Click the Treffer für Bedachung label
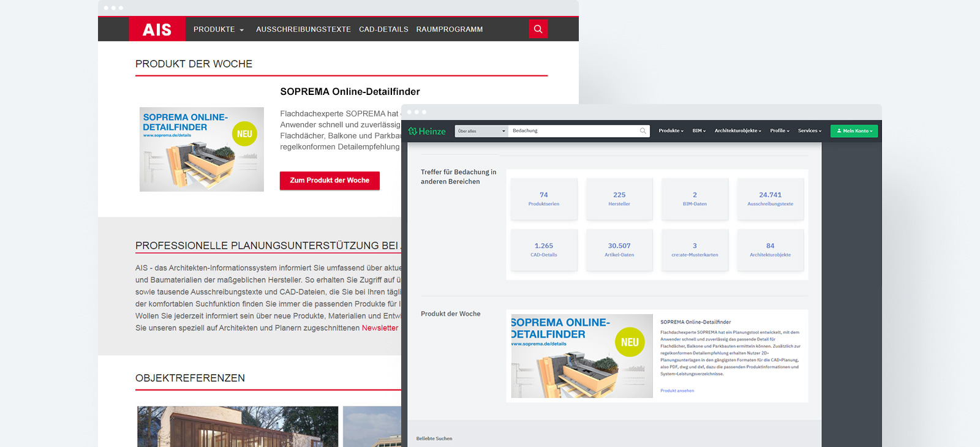This screenshot has width=980, height=447. 458,177
